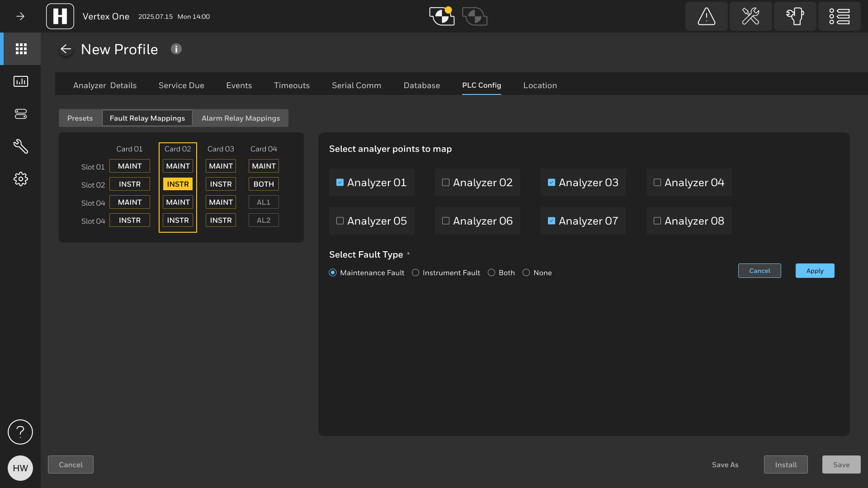Select the Instrument Fault radio button
This screenshot has height=488, width=868.
415,272
